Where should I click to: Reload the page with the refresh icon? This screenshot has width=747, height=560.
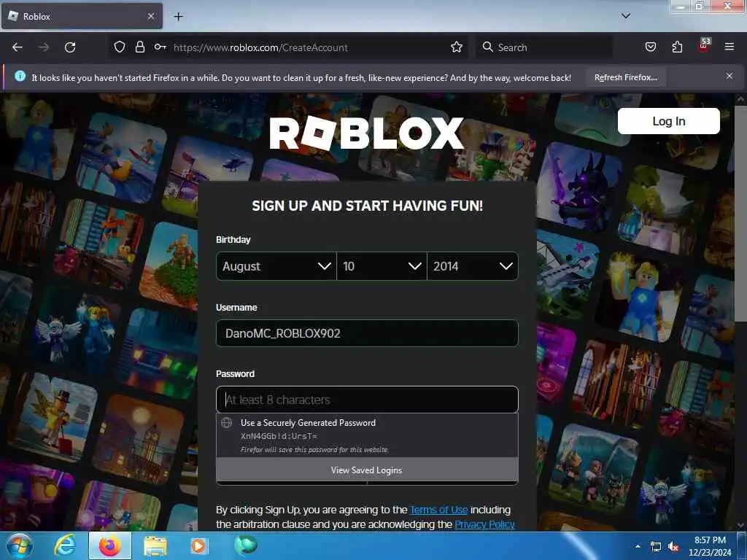[70, 47]
